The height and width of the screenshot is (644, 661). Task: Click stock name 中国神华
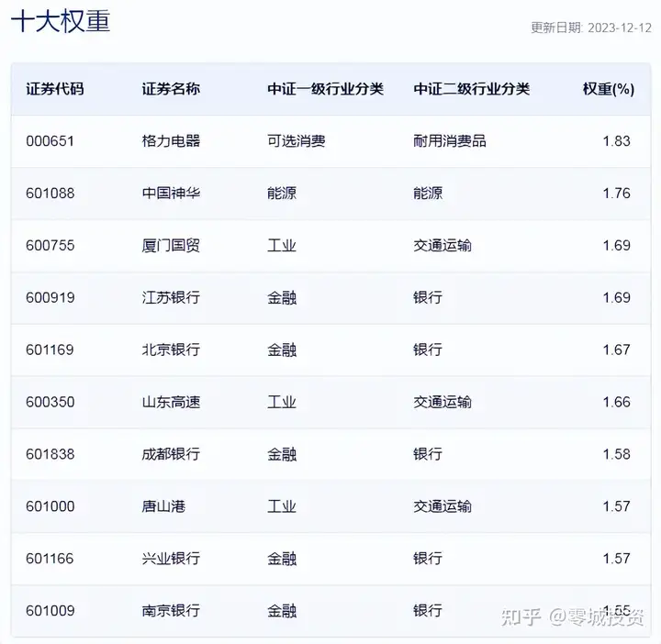click(171, 193)
